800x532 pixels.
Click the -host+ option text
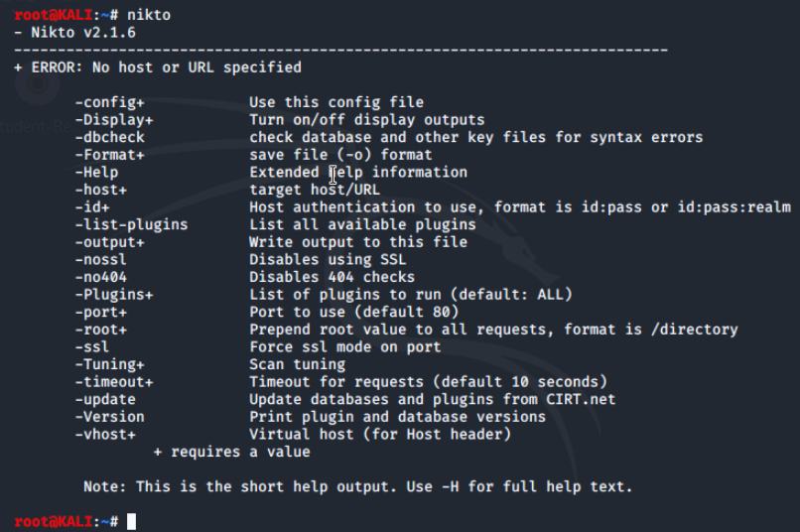pos(101,190)
